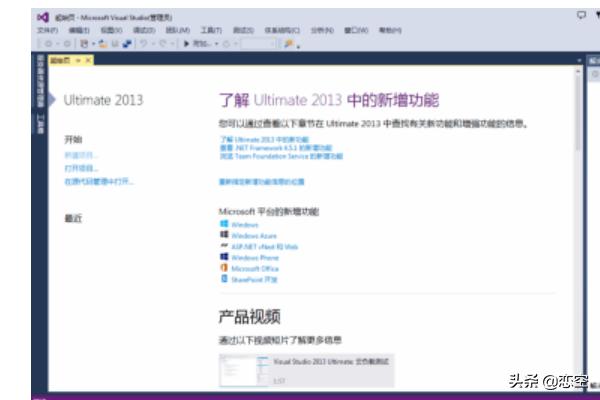600x400 pixels.
Task: Click the navigate back arrow in toolbar
Action: click(50, 44)
